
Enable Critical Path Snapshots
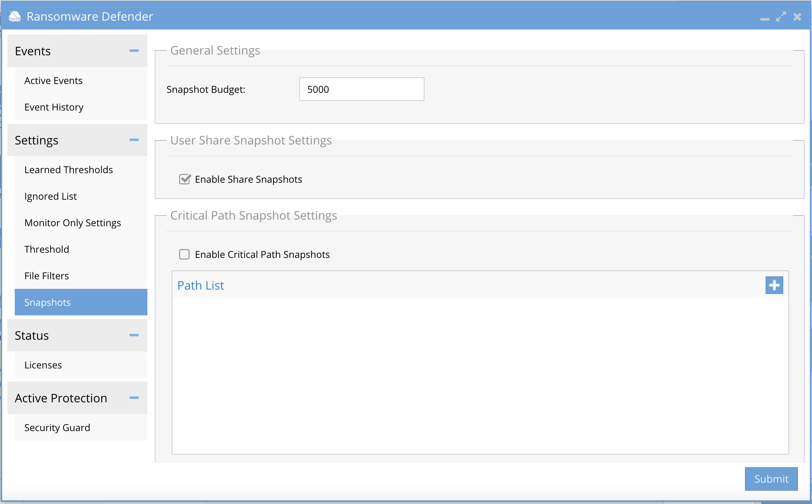(184, 254)
